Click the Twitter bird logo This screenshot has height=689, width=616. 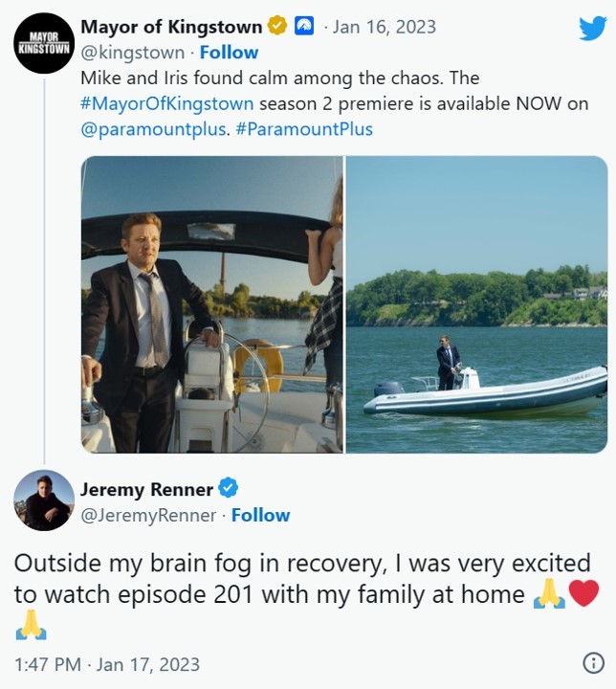point(592,29)
